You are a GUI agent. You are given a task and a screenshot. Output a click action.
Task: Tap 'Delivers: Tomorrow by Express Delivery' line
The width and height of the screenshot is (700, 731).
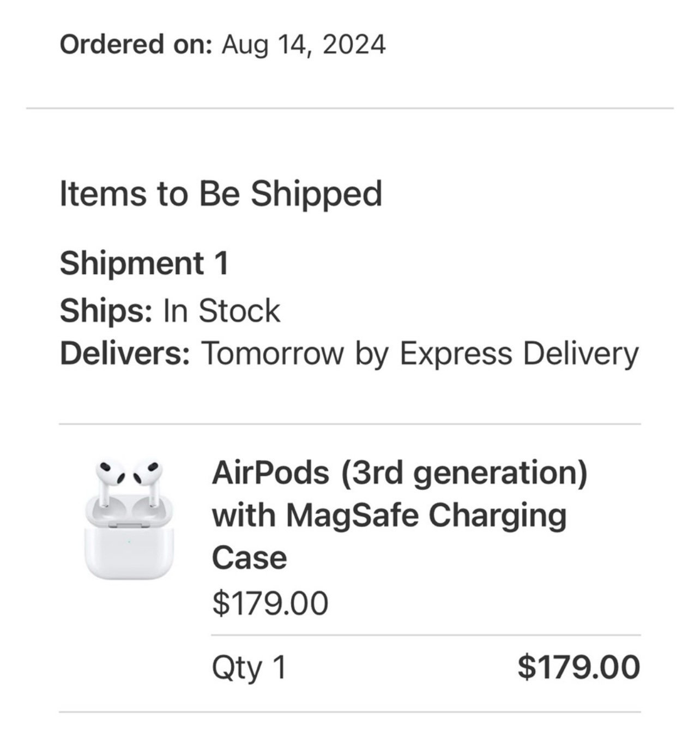(x=349, y=354)
